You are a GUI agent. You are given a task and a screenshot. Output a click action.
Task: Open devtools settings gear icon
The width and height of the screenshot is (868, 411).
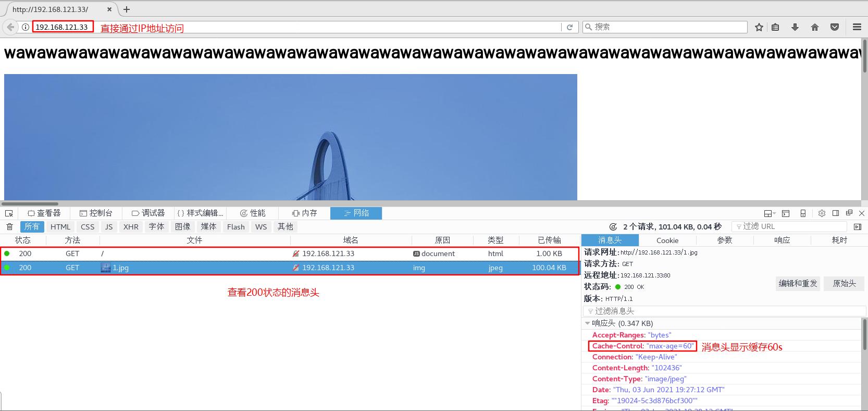click(822, 213)
